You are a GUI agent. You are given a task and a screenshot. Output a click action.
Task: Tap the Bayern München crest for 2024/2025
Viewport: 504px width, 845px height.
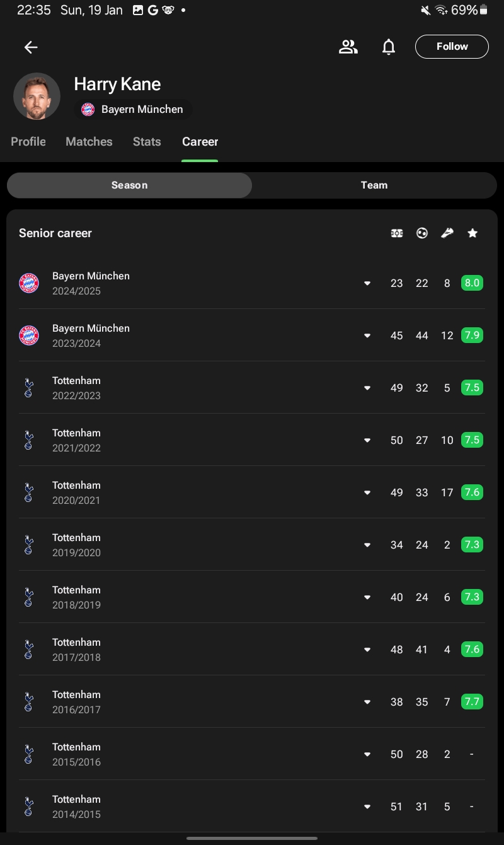(29, 283)
